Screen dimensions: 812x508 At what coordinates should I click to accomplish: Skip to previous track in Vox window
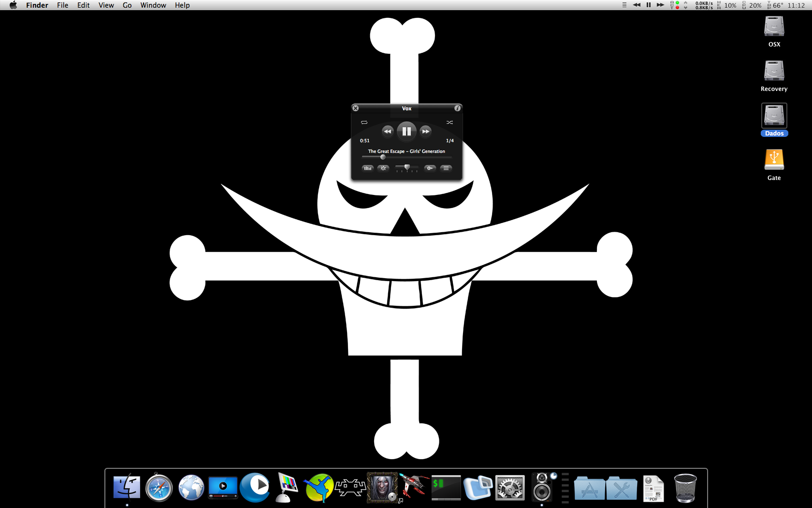tap(387, 131)
